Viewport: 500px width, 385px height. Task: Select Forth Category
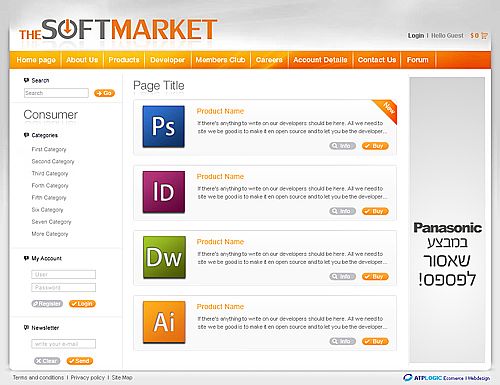click(50, 185)
